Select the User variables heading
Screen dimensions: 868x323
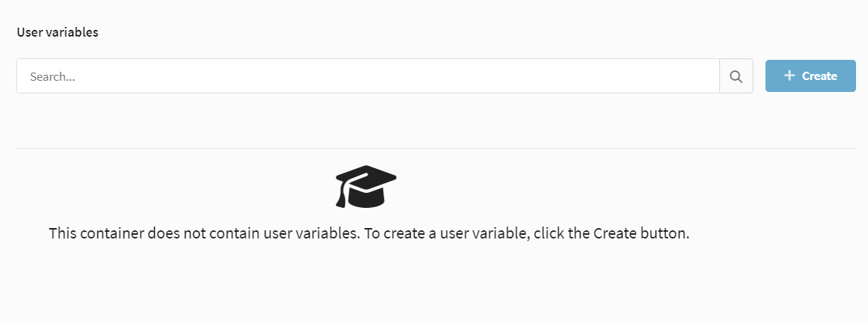pos(58,33)
